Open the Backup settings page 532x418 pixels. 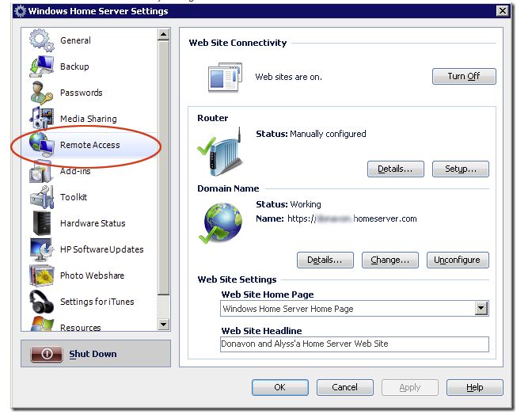click(74, 66)
